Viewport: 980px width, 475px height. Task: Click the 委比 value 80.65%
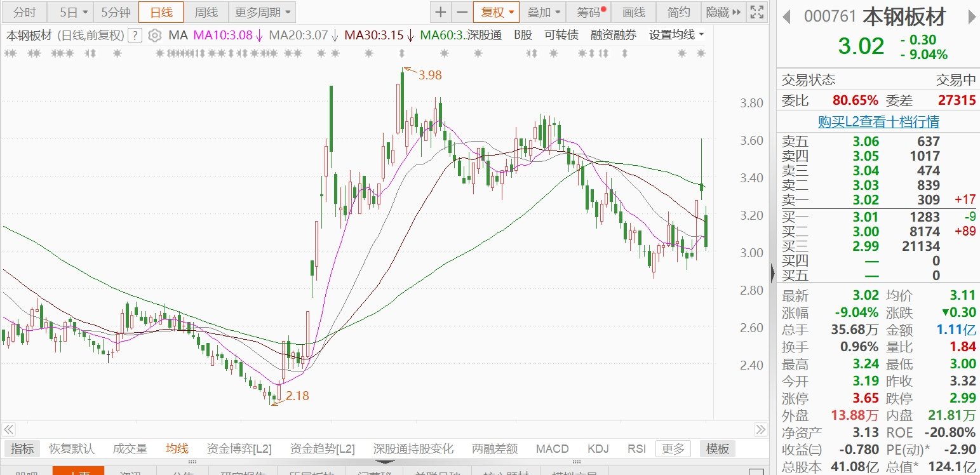[857, 100]
